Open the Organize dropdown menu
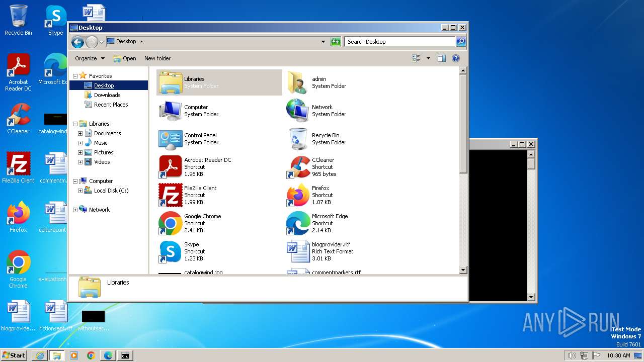The width and height of the screenshot is (644, 362). [90, 58]
